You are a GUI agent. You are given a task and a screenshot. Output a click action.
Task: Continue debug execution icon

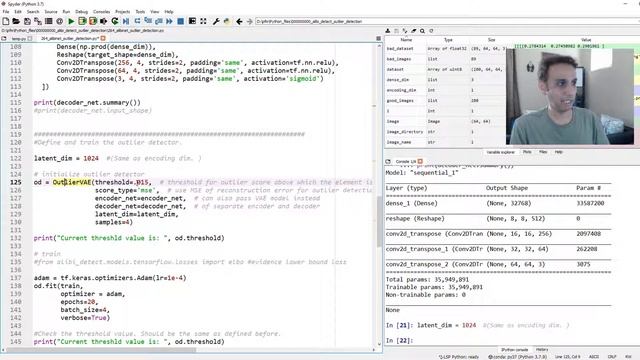point(169,21)
